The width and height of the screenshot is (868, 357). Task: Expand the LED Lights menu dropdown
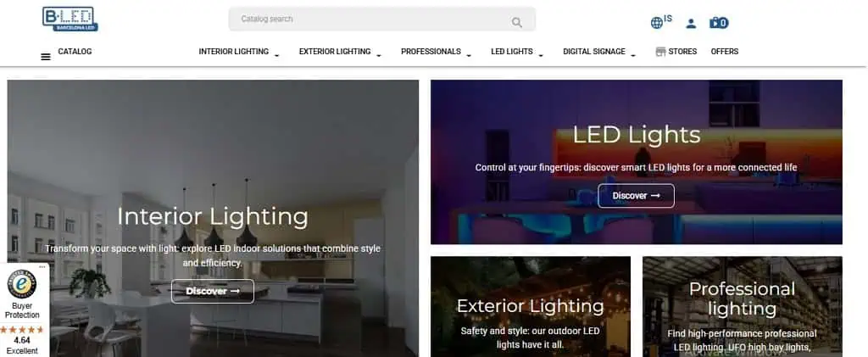click(541, 55)
